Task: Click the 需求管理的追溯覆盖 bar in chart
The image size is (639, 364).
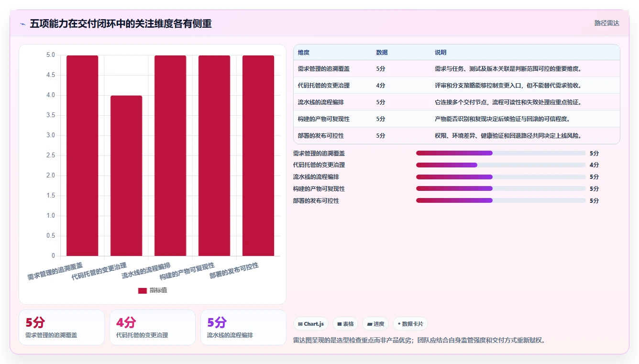Action: click(82, 155)
